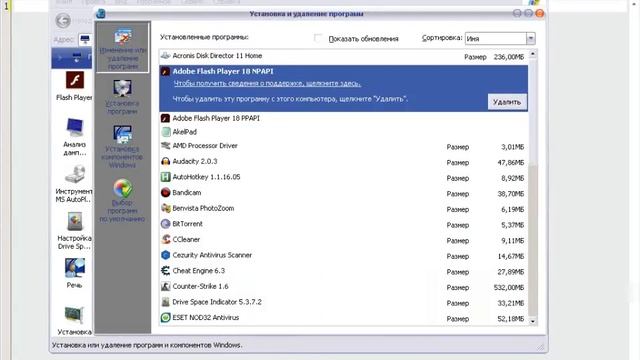This screenshot has height=360, width=640.
Task: Click the 47,86МБ size value for Audacity
Action: click(x=510, y=163)
